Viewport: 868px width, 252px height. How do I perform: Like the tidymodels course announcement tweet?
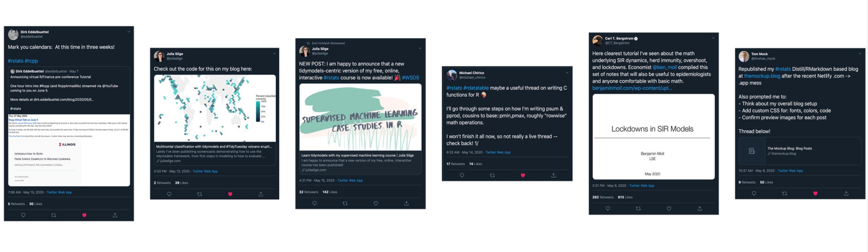pyautogui.click(x=376, y=203)
